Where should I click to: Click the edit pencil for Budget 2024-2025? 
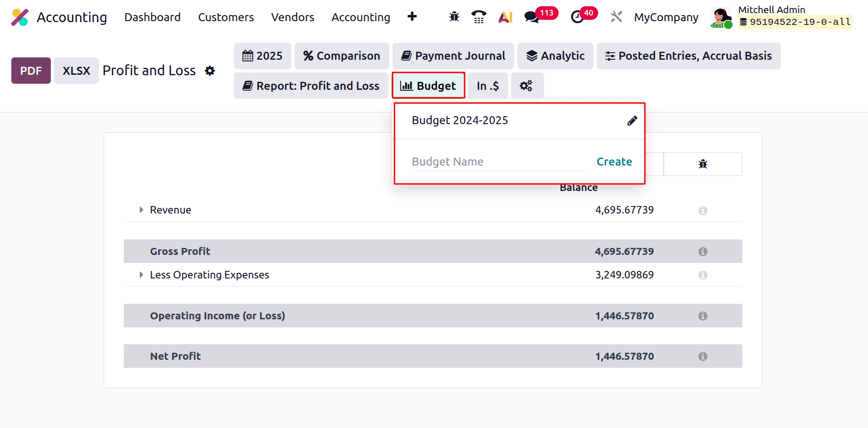(x=632, y=120)
